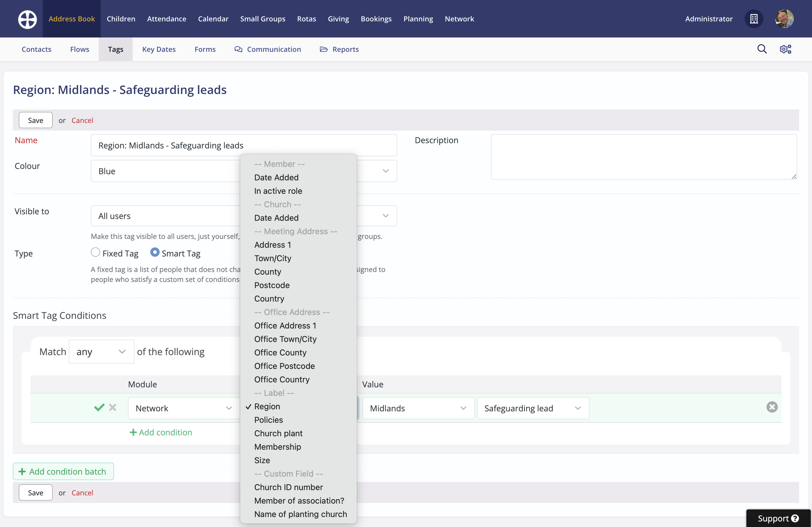Click the Communication speech bubble icon

[x=238, y=49]
